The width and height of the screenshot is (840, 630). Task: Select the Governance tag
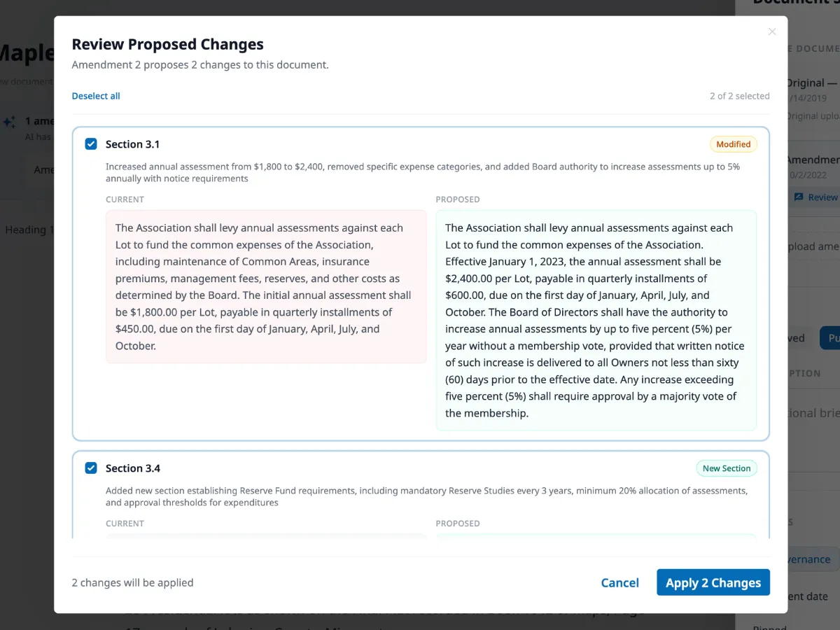[812, 559]
